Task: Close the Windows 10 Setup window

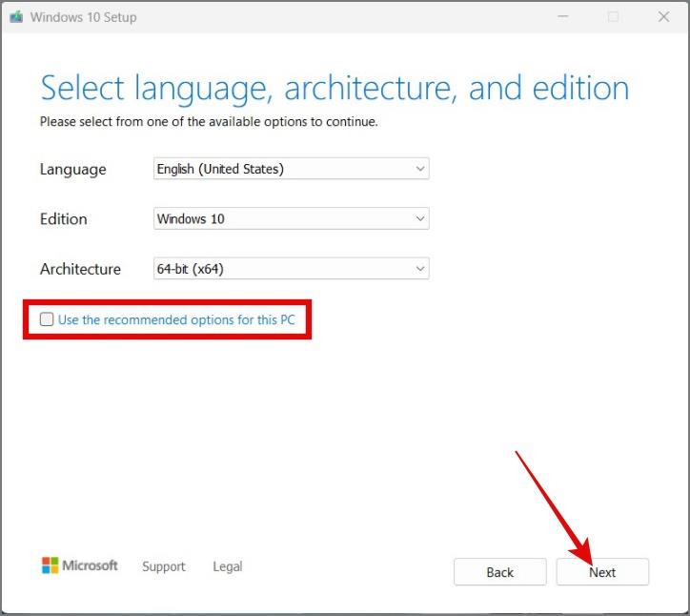Action: tap(663, 17)
